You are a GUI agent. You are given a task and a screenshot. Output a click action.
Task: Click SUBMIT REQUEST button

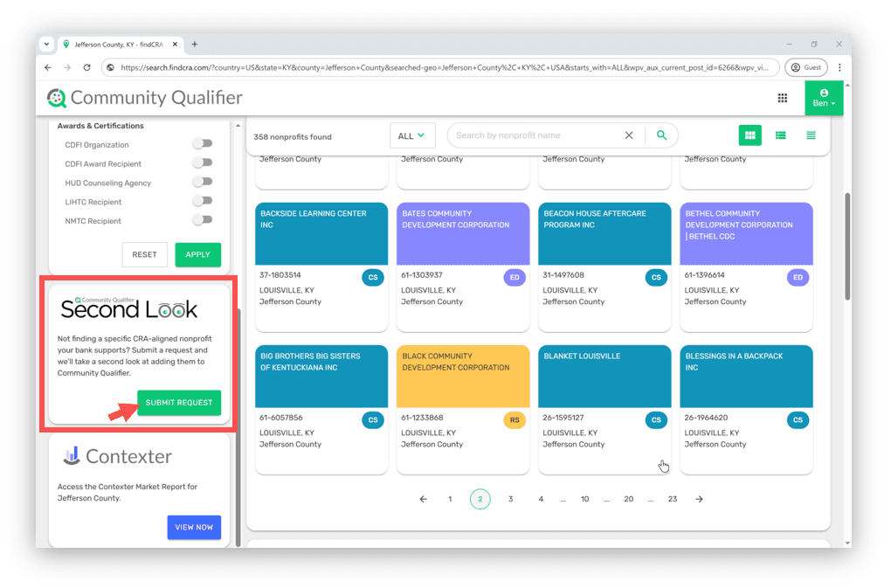pyautogui.click(x=179, y=403)
